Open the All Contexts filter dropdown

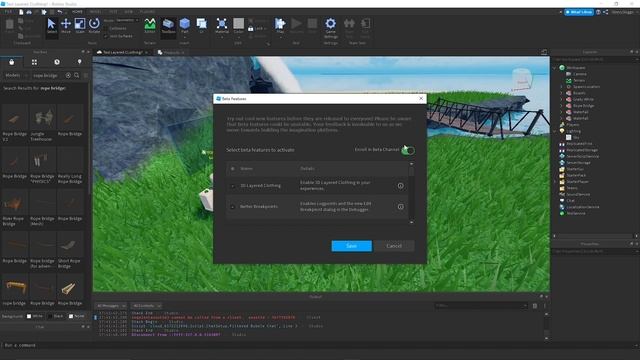click(146, 306)
